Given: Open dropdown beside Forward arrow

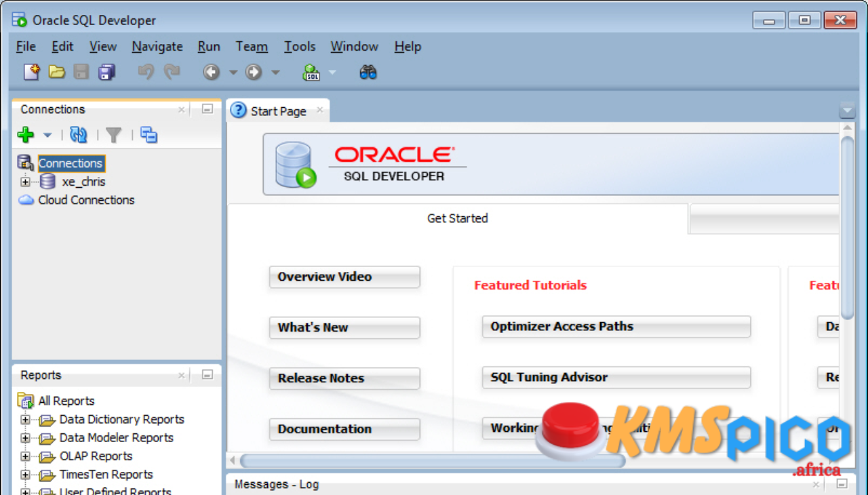Looking at the screenshot, I should pyautogui.click(x=275, y=73).
